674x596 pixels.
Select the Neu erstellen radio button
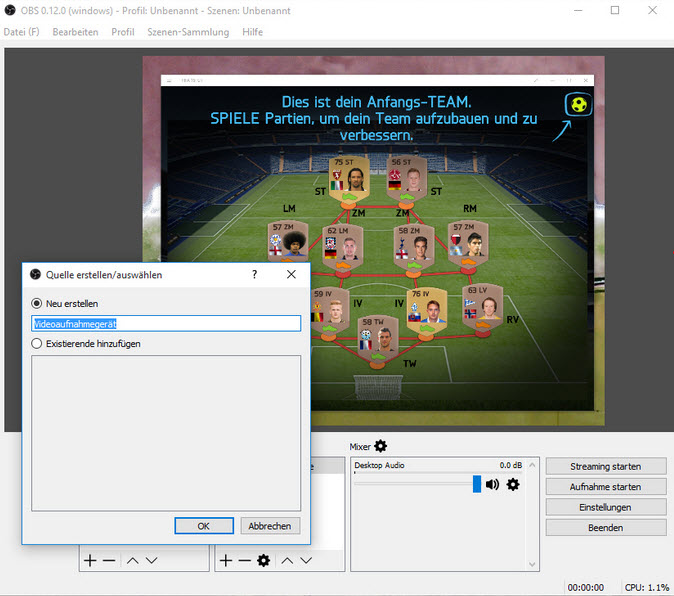37,303
